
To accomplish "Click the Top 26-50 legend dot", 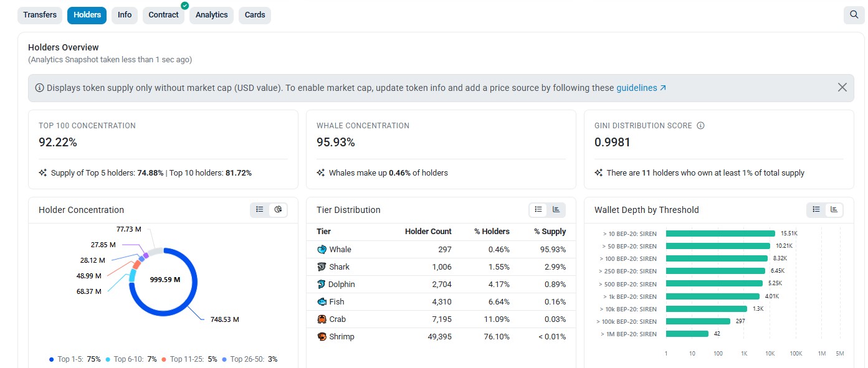I will coord(224,359).
